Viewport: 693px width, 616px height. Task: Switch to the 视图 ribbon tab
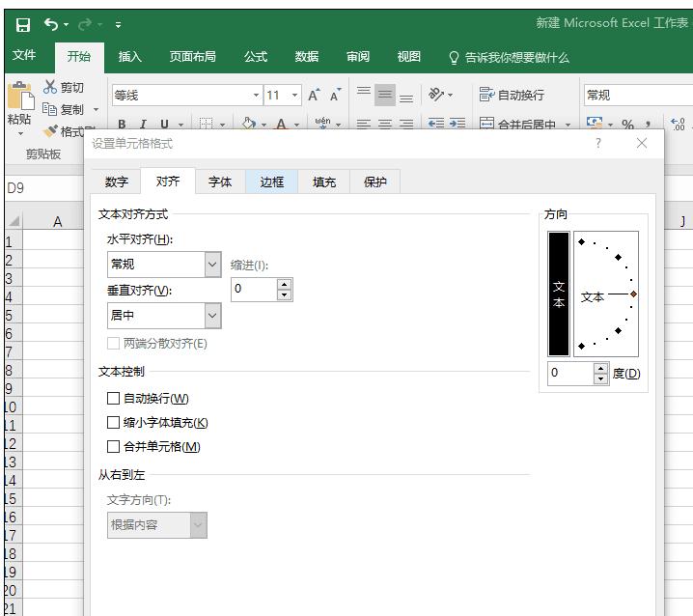409,57
